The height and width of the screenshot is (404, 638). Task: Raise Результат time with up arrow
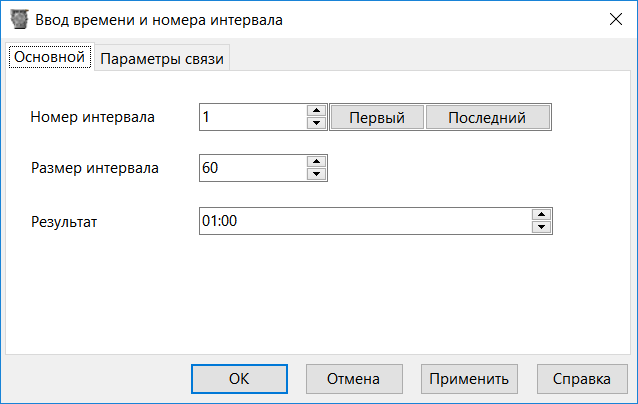pyautogui.click(x=541, y=214)
